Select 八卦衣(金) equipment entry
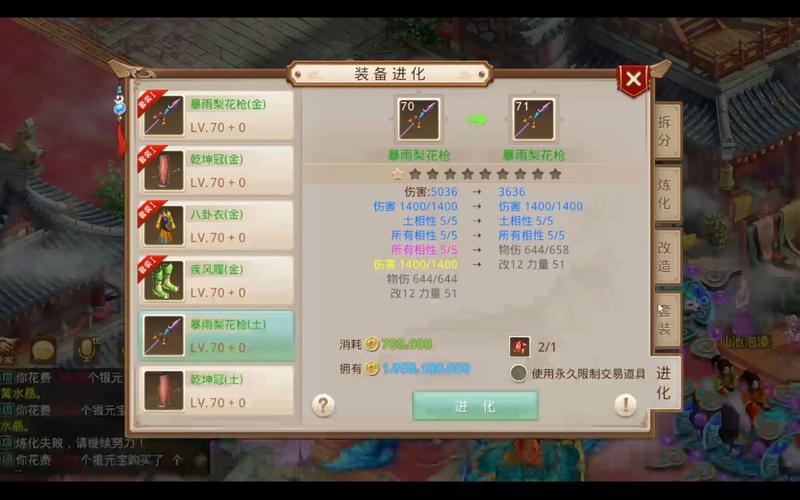The height and width of the screenshot is (500, 800). (x=216, y=226)
